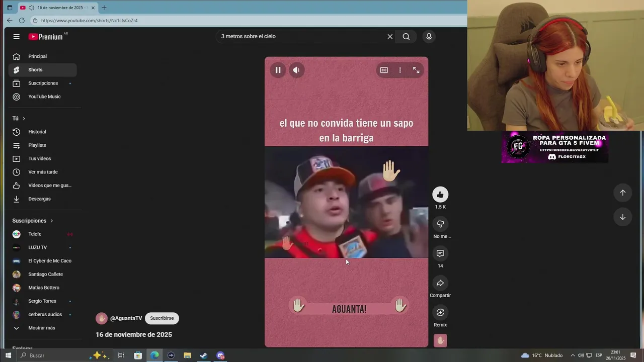Open the '16°C Nublado' weather widget
The width and height of the screenshot is (644, 362).
pyautogui.click(x=542, y=355)
